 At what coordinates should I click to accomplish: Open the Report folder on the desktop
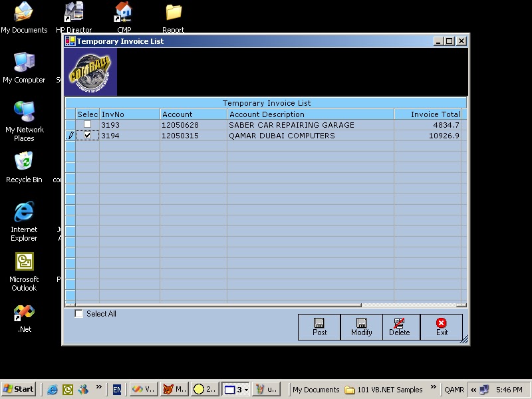click(173, 12)
